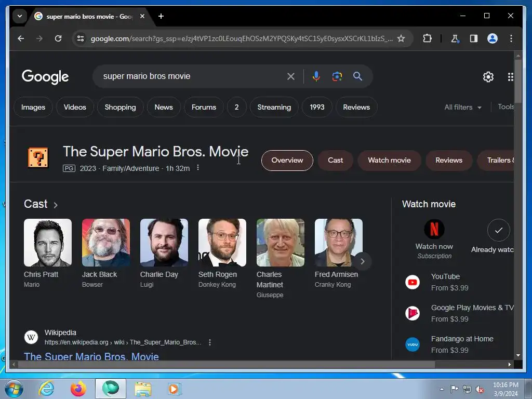Open the Wikipedia result options dots

pos(210,342)
